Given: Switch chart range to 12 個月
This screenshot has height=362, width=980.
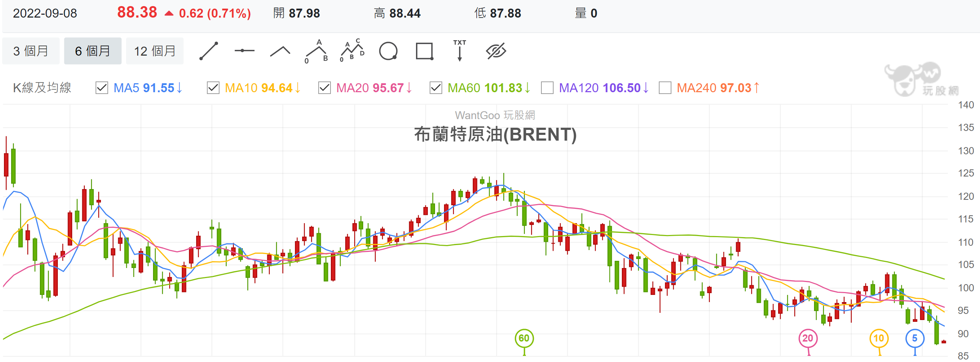Looking at the screenshot, I should pos(154,51).
